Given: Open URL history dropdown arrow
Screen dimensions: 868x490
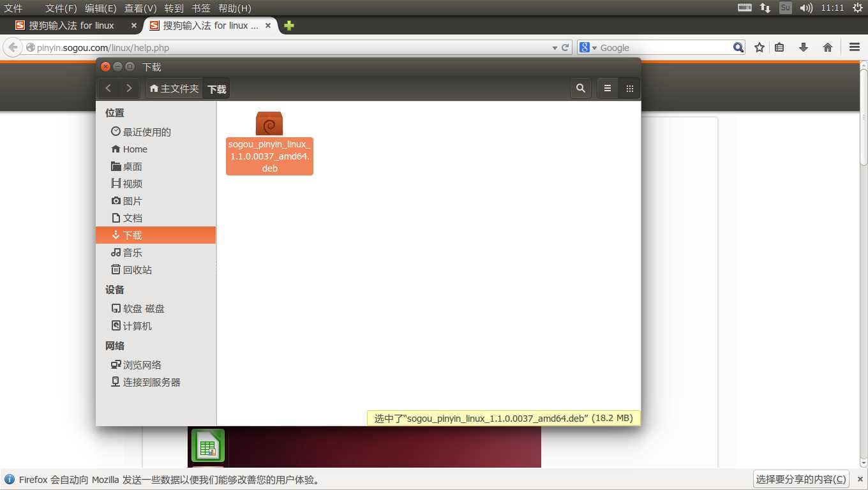Looking at the screenshot, I should click(x=555, y=48).
